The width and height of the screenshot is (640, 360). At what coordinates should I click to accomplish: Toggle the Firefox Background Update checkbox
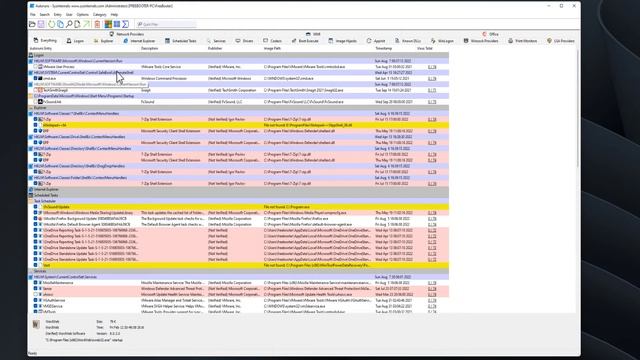(36, 219)
